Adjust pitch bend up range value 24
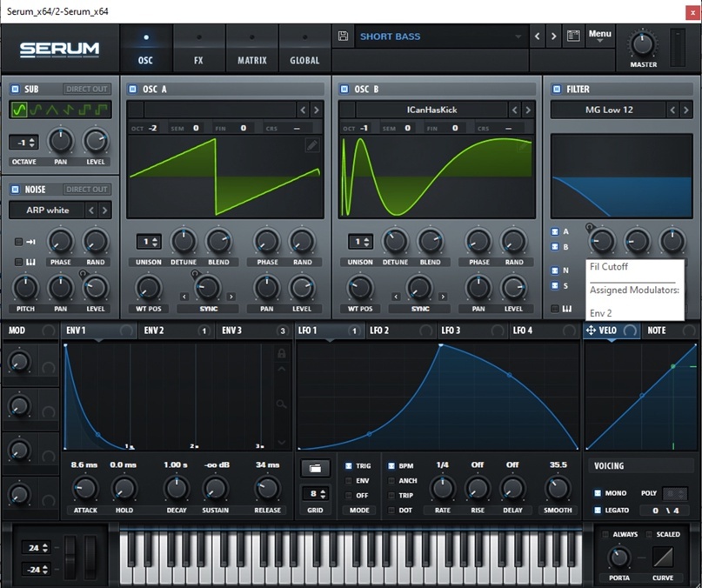Viewport: 702px width, 588px height. coord(36,548)
